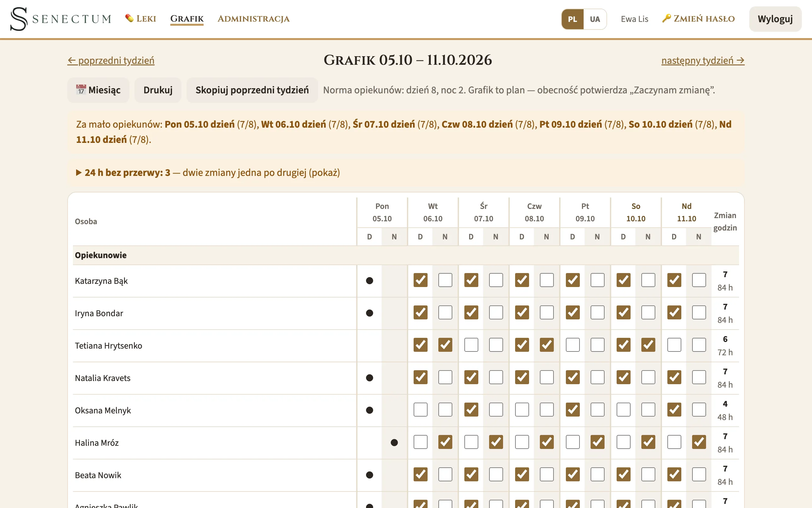Switch language to UA
This screenshot has width=812, height=508.
[x=595, y=19]
